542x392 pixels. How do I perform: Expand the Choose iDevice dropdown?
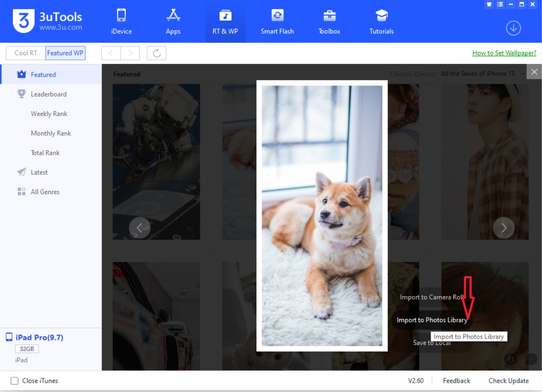481,74
